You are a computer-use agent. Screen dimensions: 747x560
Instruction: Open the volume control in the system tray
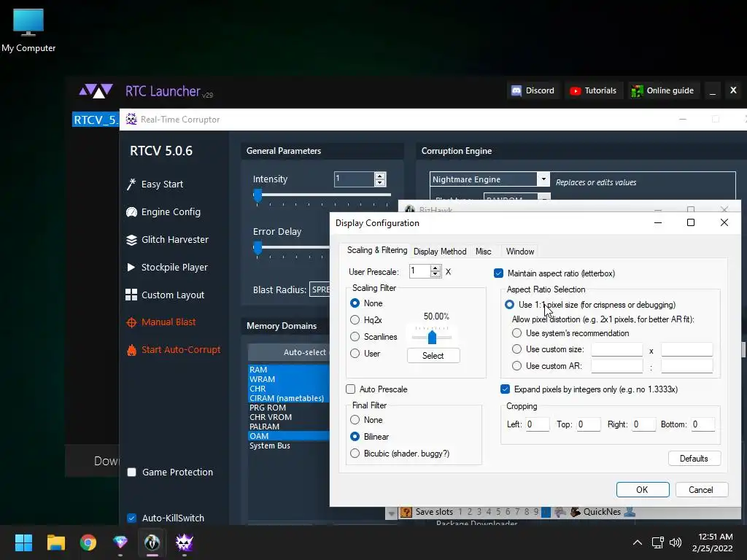(x=676, y=542)
